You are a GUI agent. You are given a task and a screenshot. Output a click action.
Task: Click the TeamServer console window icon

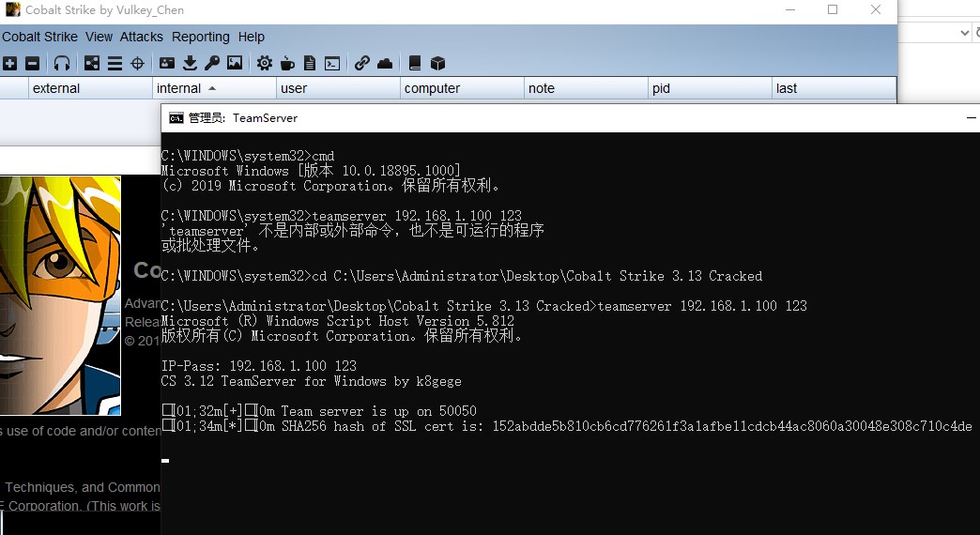(x=176, y=118)
